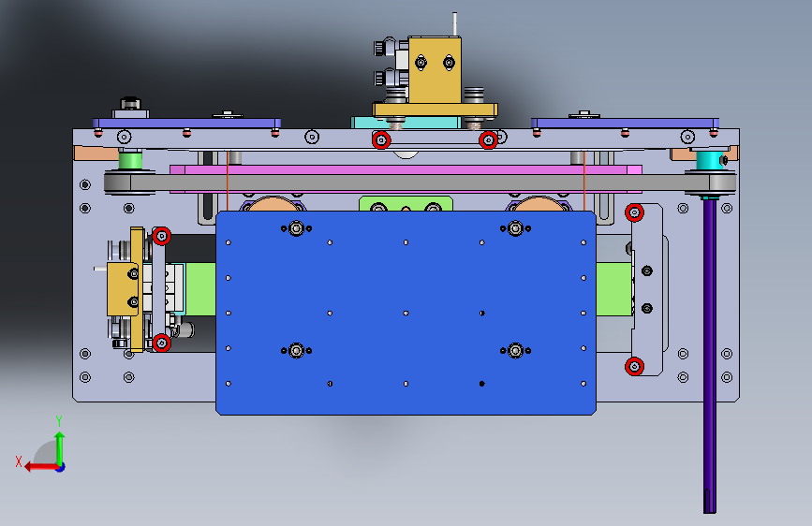Select the left violet cover plate

(187, 124)
